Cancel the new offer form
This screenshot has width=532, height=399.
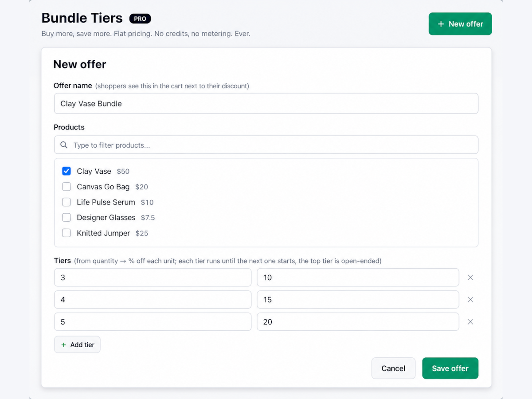coord(393,368)
